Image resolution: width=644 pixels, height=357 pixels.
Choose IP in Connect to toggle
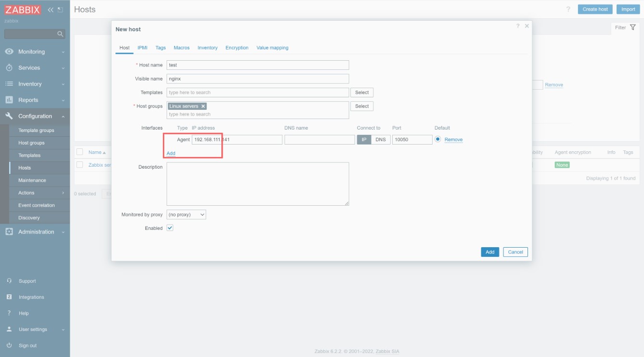tap(364, 140)
